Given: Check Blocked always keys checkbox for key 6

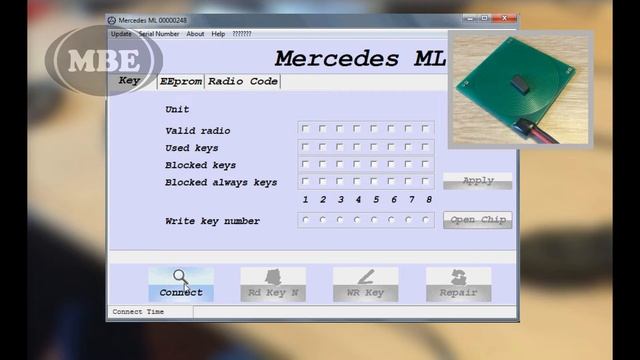Looking at the screenshot, I should [391, 181].
